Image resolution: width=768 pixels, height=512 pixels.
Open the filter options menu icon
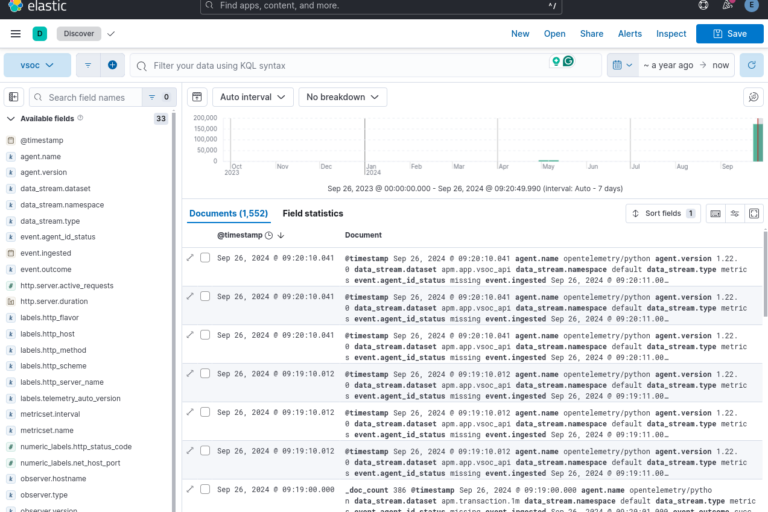[88, 65]
